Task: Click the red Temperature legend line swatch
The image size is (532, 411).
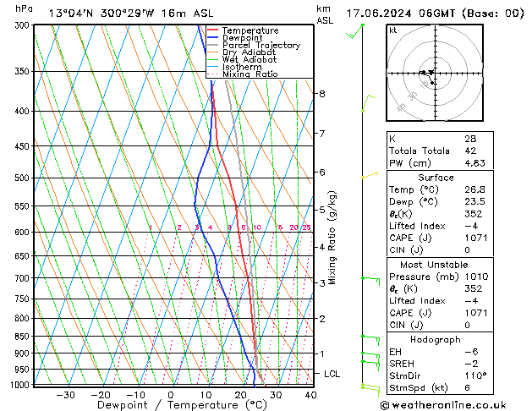Action: [x=213, y=30]
